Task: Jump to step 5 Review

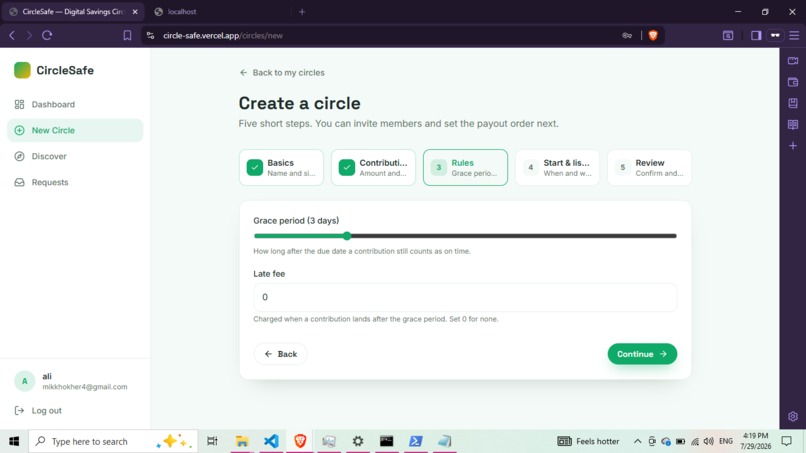Action: coord(649,168)
